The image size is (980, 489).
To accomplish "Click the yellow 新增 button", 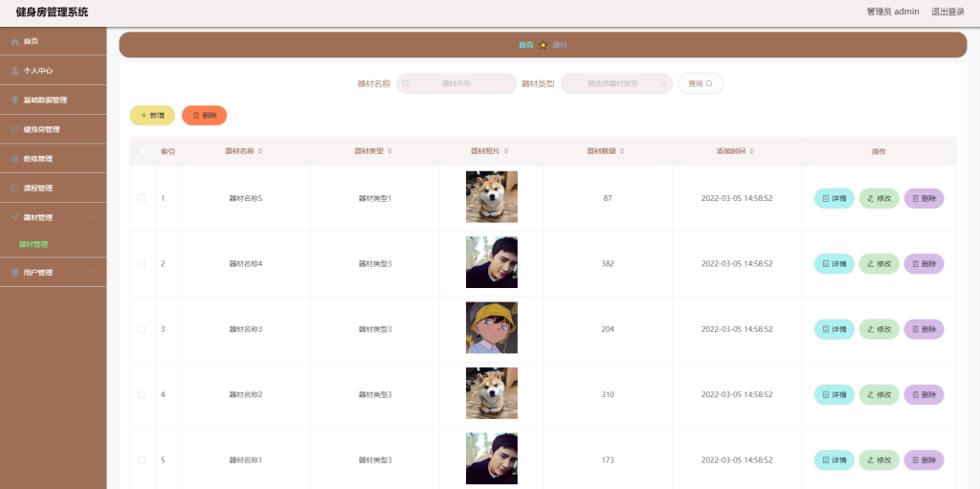I will point(152,115).
